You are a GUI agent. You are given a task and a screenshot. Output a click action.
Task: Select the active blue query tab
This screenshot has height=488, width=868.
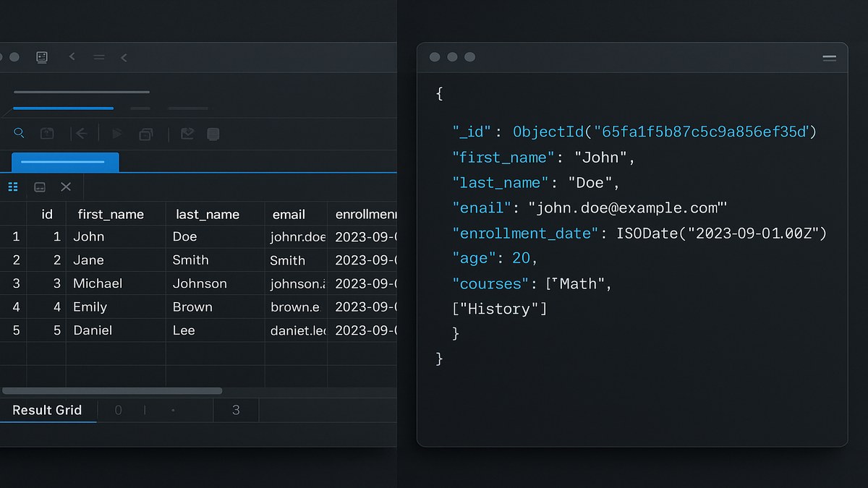pos(65,162)
